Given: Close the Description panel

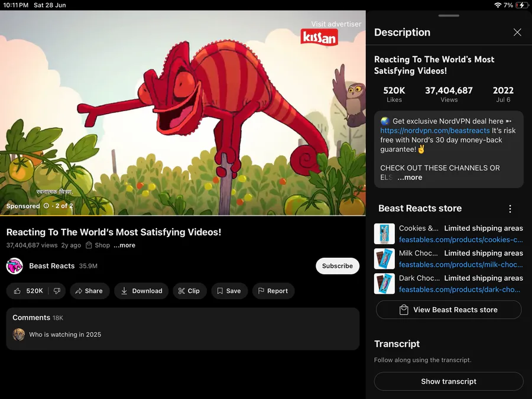Looking at the screenshot, I should click(x=517, y=33).
